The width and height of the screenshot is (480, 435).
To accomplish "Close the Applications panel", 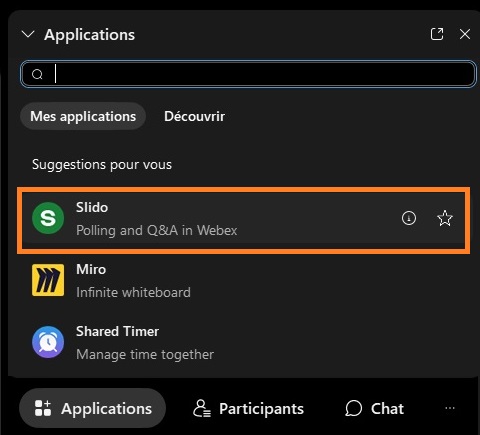I will [x=465, y=34].
